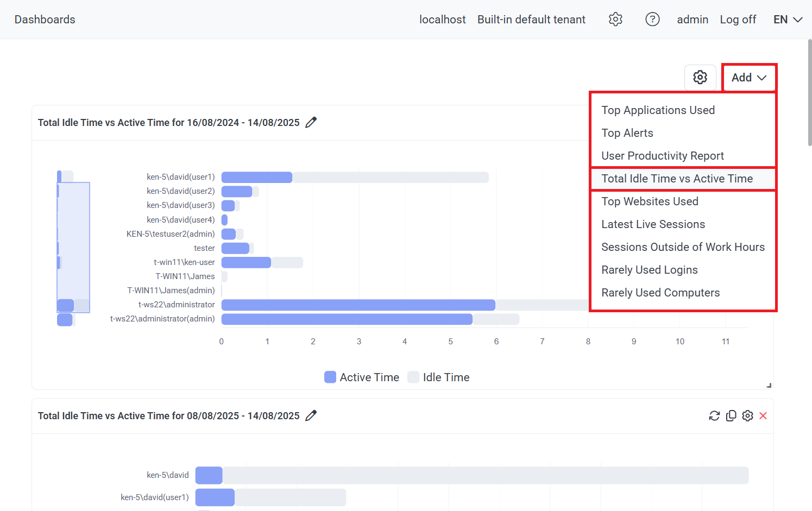Click the chart's vertical range selector box

[x=73, y=247]
